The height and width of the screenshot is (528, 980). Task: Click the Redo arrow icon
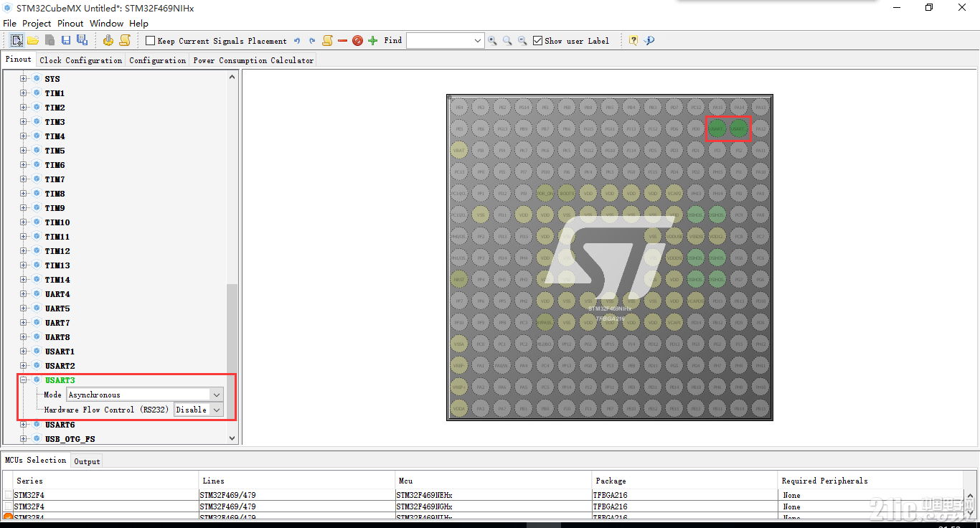tap(312, 41)
